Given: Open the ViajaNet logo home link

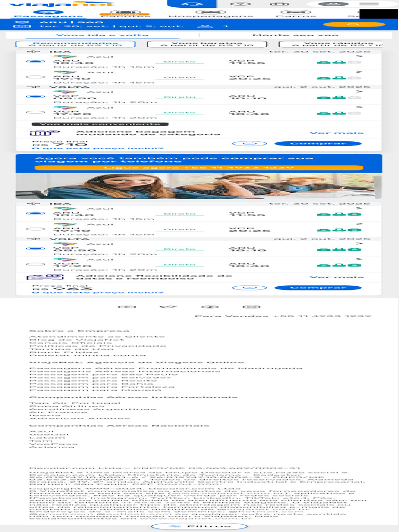Looking at the screenshot, I should (x=62, y=4).
